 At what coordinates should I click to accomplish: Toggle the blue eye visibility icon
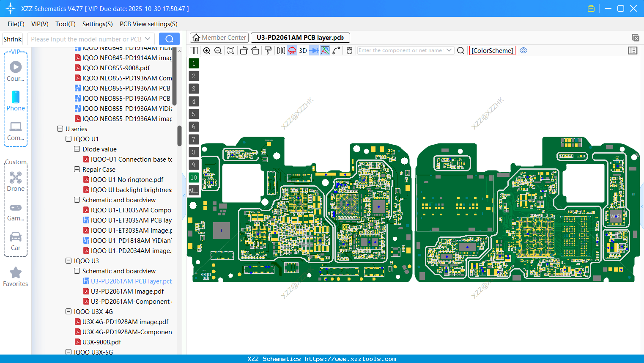[523, 50]
